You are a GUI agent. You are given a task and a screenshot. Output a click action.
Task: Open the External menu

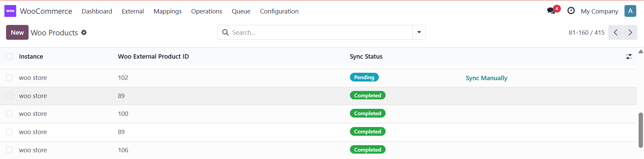133,11
